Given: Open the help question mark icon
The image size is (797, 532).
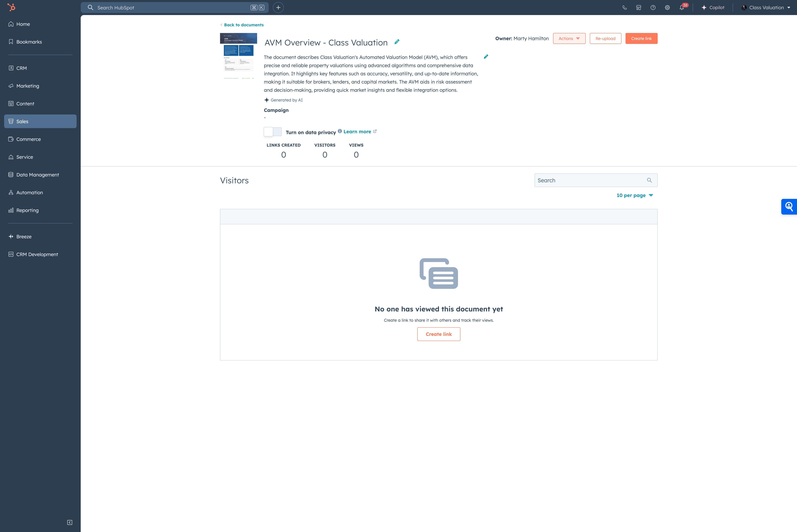Looking at the screenshot, I should (653, 8).
